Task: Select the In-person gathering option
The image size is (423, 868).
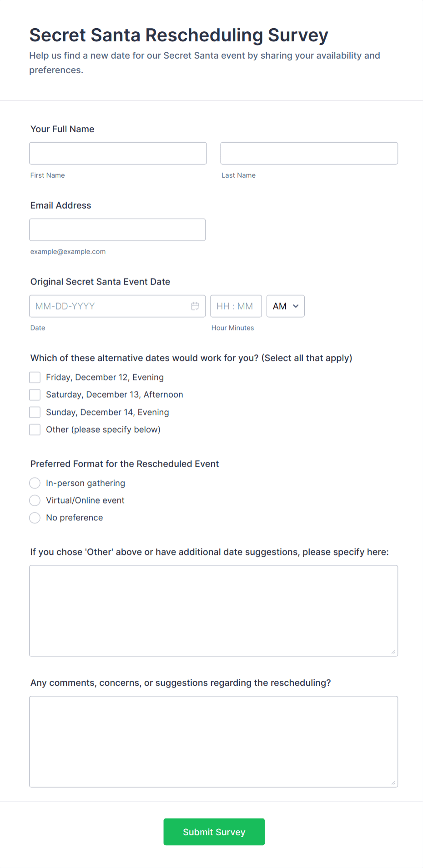Action: pyautogui.click(x=35, y=483)
